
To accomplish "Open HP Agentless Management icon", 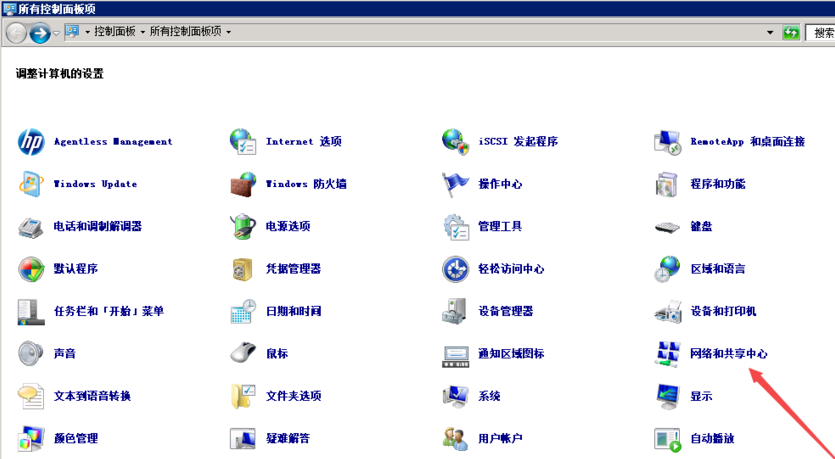I will 31,142.
